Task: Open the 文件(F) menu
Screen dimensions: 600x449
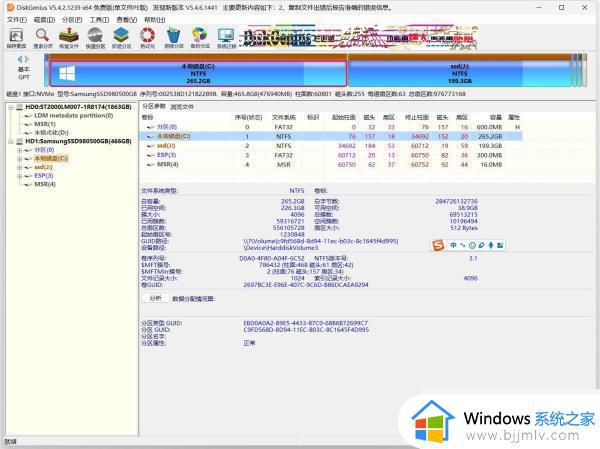Action: pyautogui.click(x=17, y=20)
